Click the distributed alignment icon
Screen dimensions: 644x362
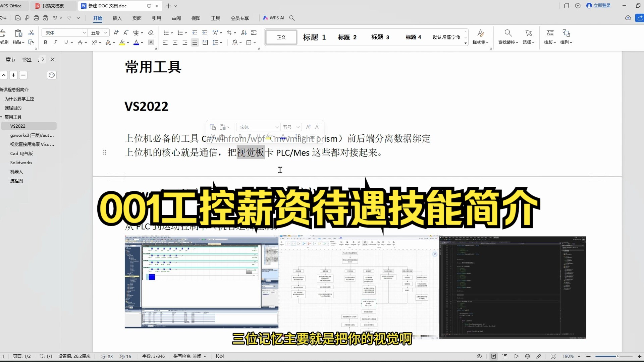pyautogui.click(x=205, y=43)
